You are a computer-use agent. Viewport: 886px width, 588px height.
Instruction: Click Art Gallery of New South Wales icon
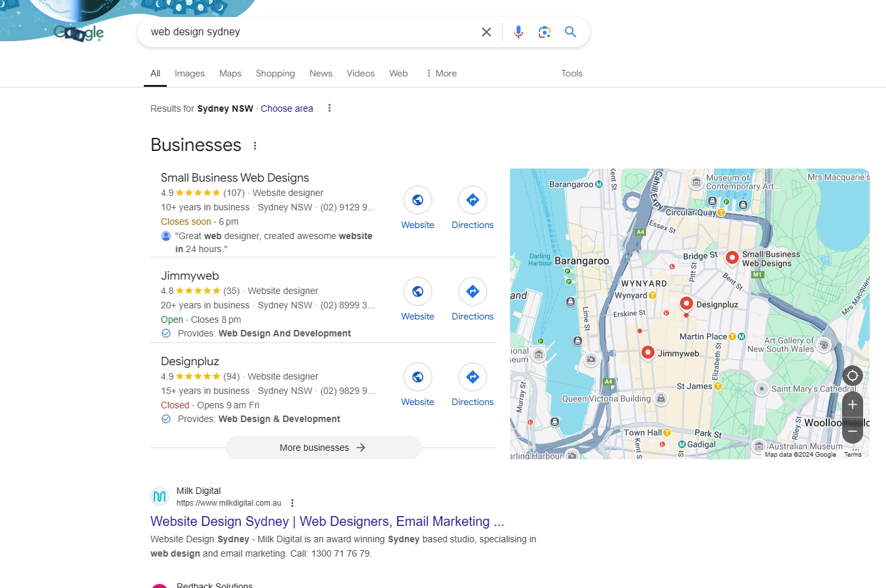point(824,345)
